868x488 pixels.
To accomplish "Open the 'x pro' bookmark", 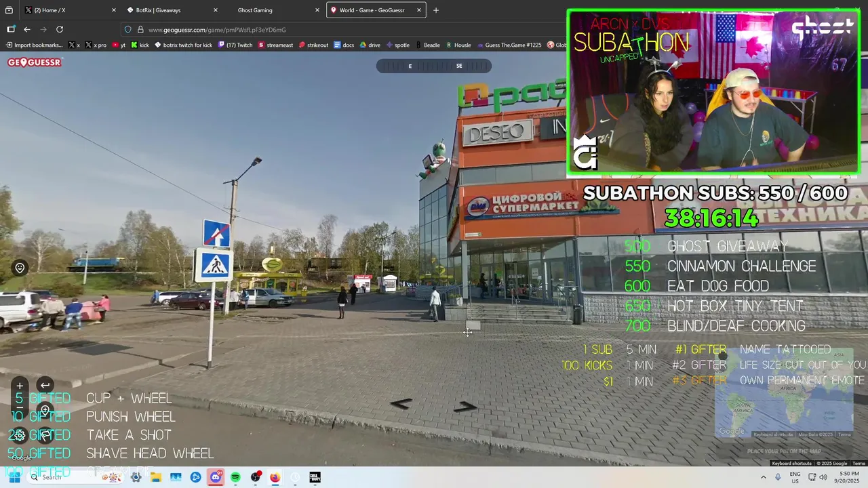I will pyautogui.click(x=96, y=45).
